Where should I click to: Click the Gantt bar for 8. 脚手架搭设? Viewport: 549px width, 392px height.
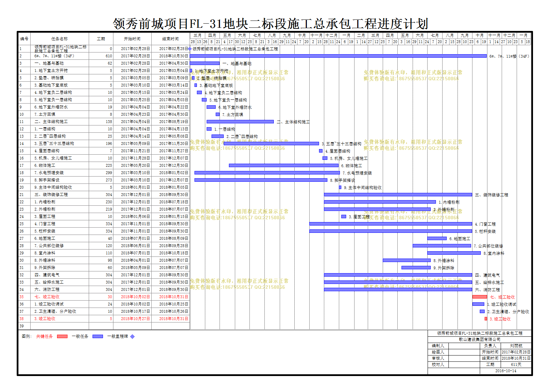(261, 180)
